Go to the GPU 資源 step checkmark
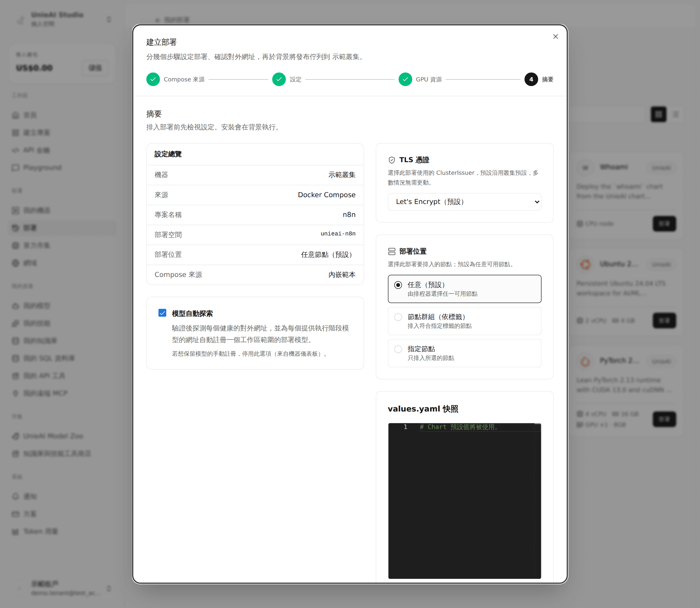This screenshot has width=700, height=608. click(x=405, y=79)
